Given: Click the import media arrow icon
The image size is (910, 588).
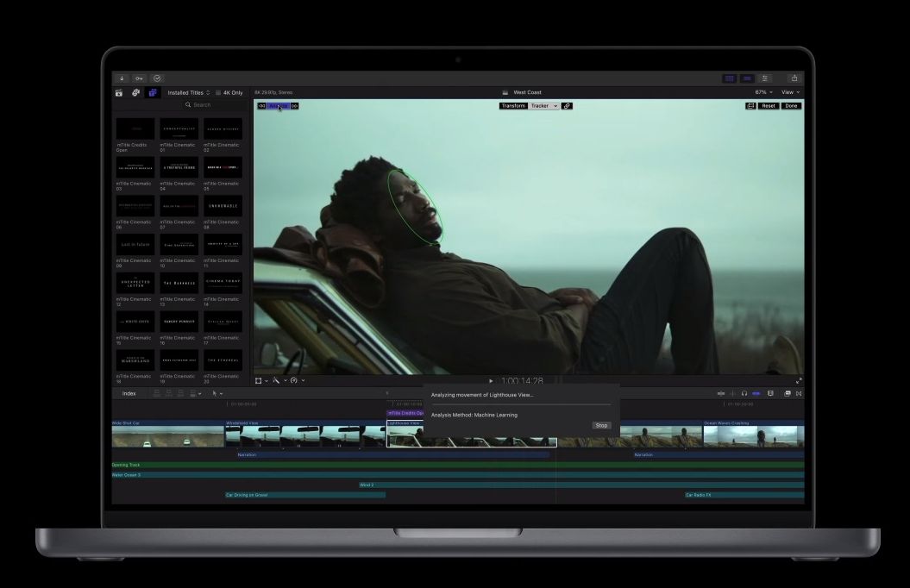Looking at the screenshot, I should pos(122,78).
